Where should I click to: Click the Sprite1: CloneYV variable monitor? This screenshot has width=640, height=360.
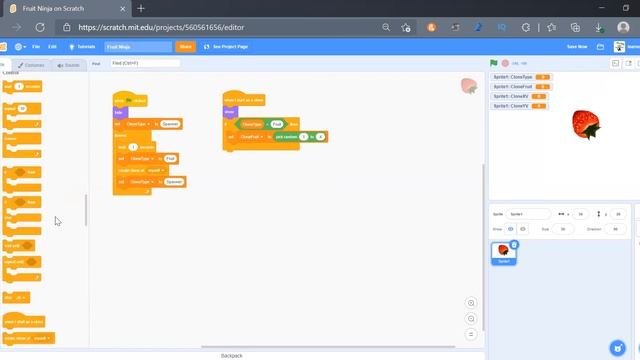click(x=519, y=106)
